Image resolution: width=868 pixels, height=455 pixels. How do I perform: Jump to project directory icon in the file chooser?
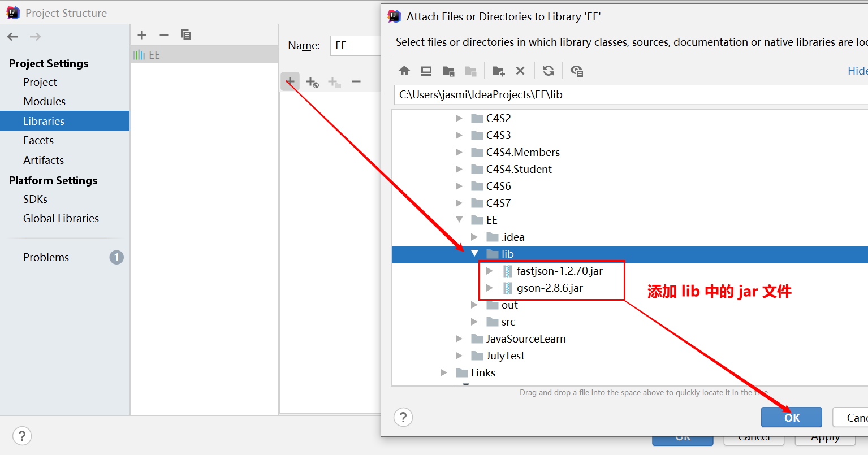(x=448, y=71)
